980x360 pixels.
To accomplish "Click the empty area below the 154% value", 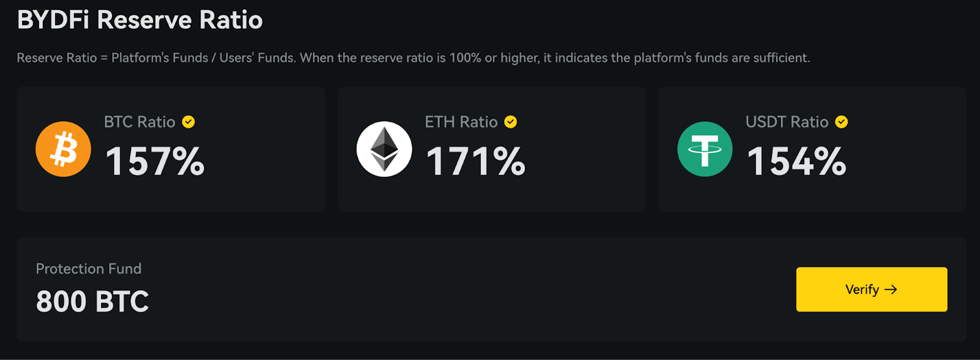I will coord(796,196).
